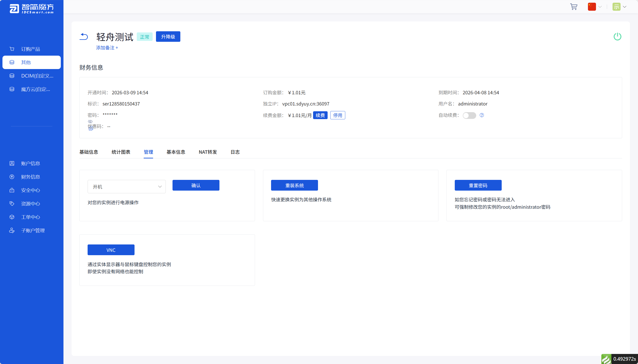Launch the VNC console button
This screenshot has width=638, height=364.
coord(111,250)
